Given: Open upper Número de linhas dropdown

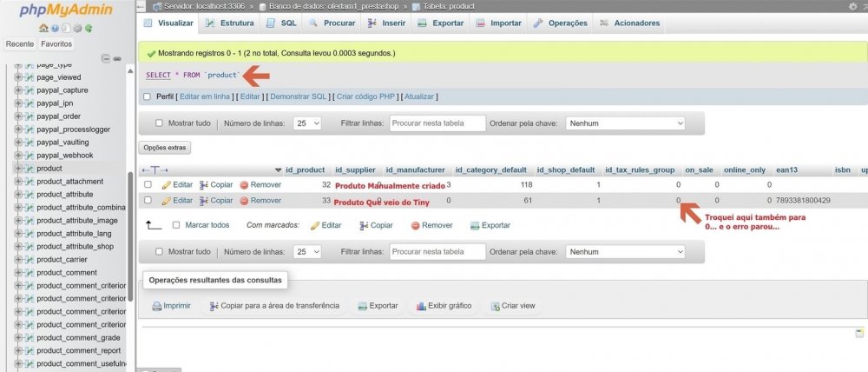Looking at the screenshot, I should coord(308,123).
